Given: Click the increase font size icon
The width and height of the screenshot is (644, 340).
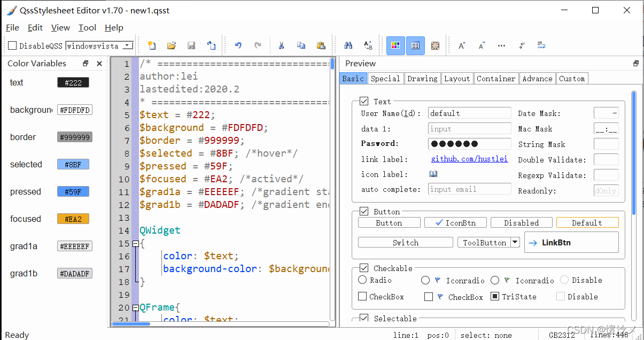Looking at the screenshot, I should 462,46.
